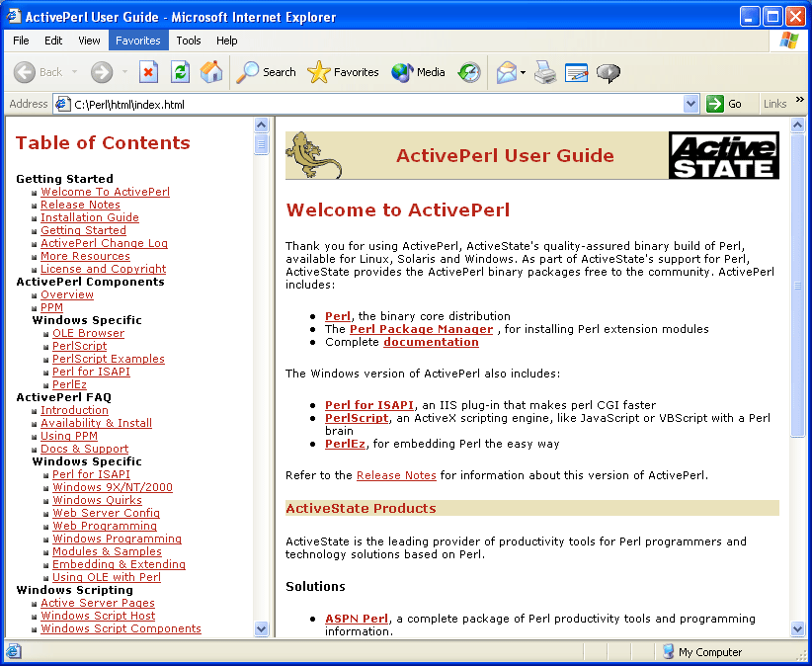Click the green Go arrow button
The height and width of the screenshot is (666, 812).
(714, 104)
